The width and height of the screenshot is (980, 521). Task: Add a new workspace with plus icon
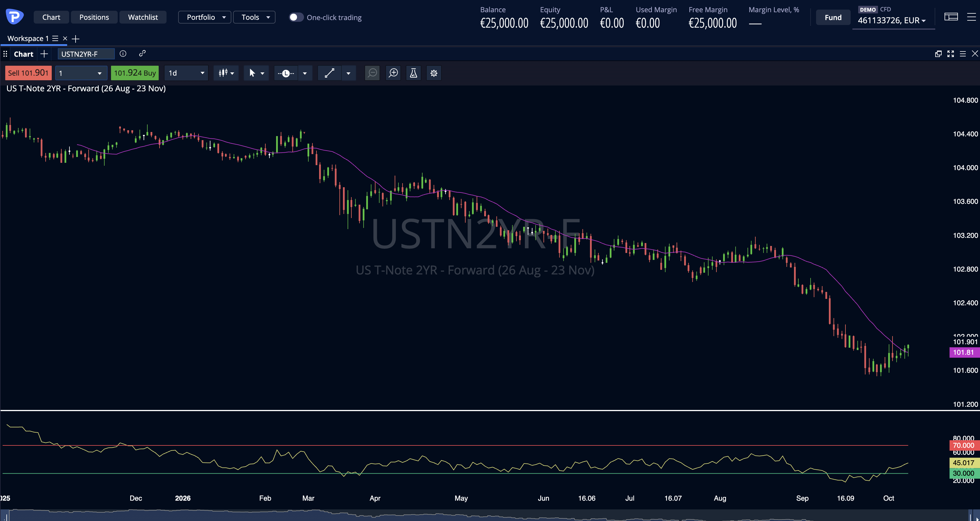[76, 38]
